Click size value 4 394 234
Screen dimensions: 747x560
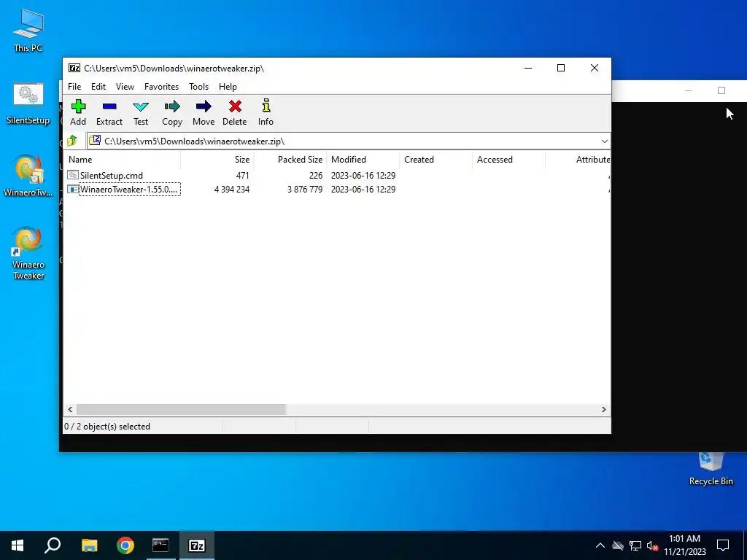232,190
